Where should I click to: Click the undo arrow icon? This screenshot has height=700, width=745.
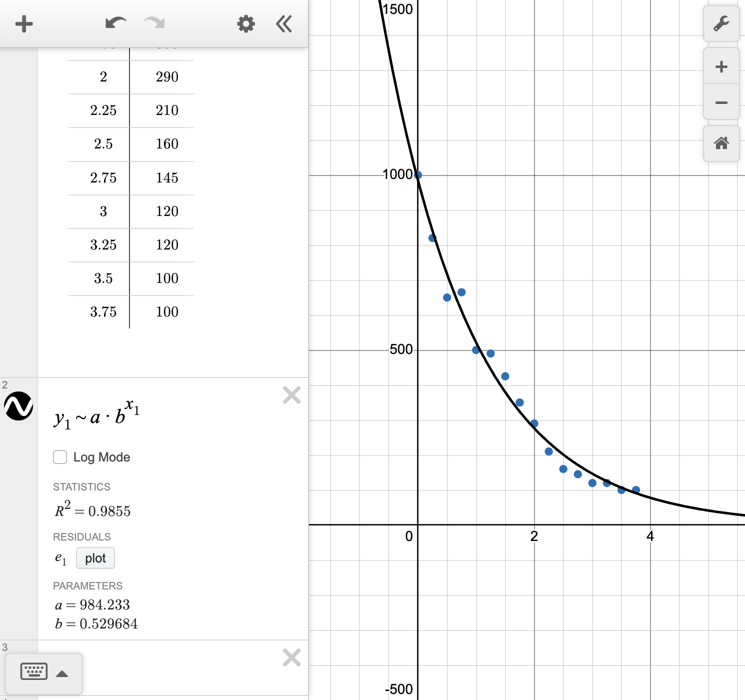[x=115, y=23]
